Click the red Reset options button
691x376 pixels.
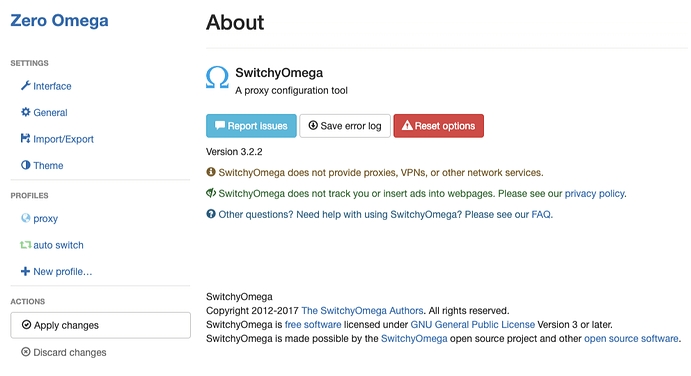click(x=438, y=126)
